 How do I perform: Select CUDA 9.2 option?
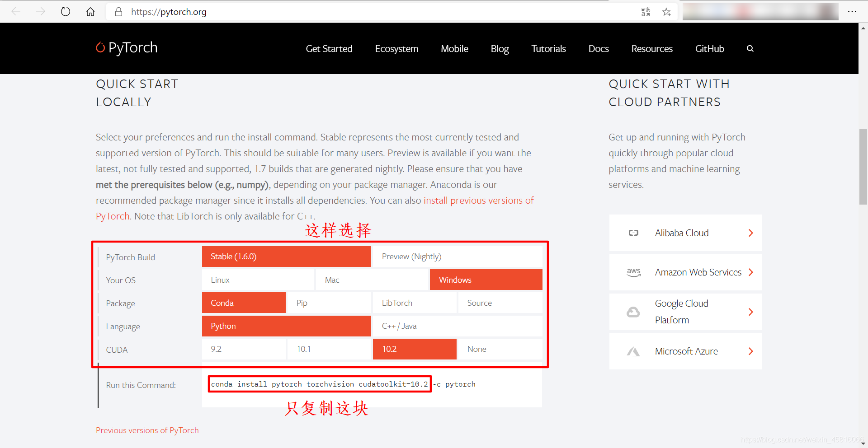(244, 349)
